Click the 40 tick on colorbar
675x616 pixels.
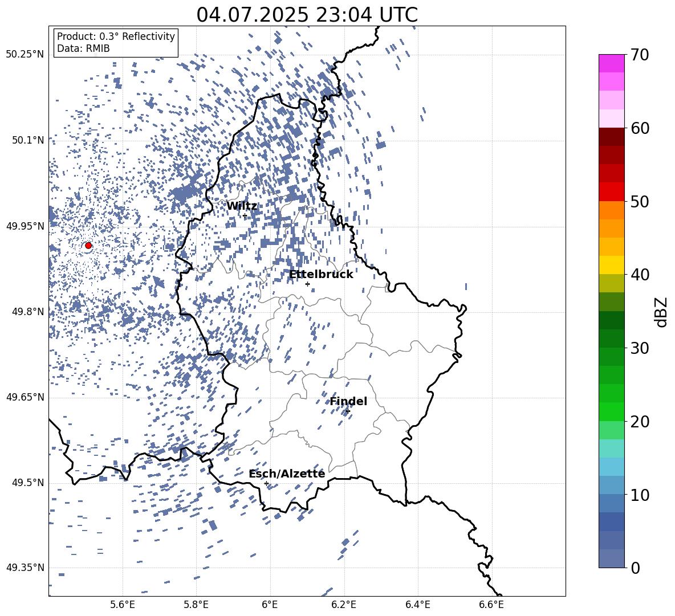(x=640, y=275)
